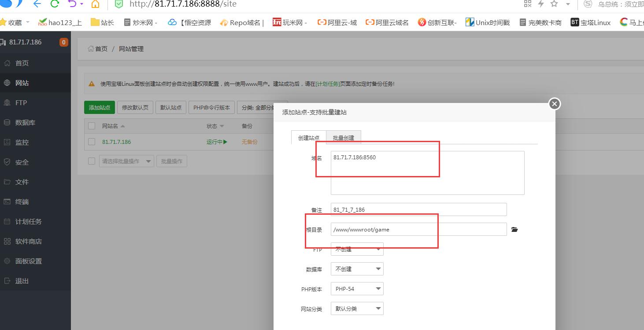Image resolution: width=644 pixels, height=330 pixels.
Task: Click the browser back arrow
Action: (x=37, y=4)
